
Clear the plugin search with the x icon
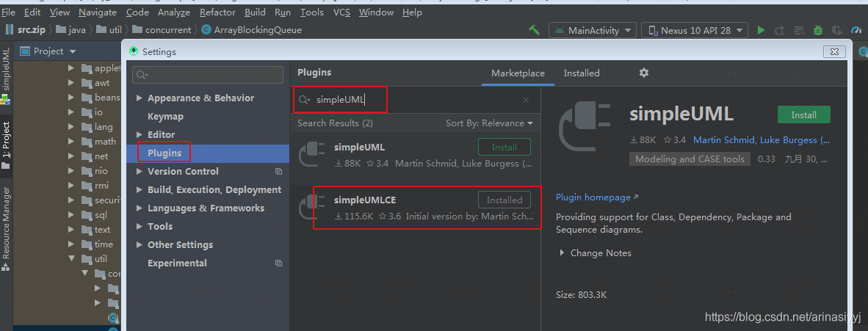526,100
